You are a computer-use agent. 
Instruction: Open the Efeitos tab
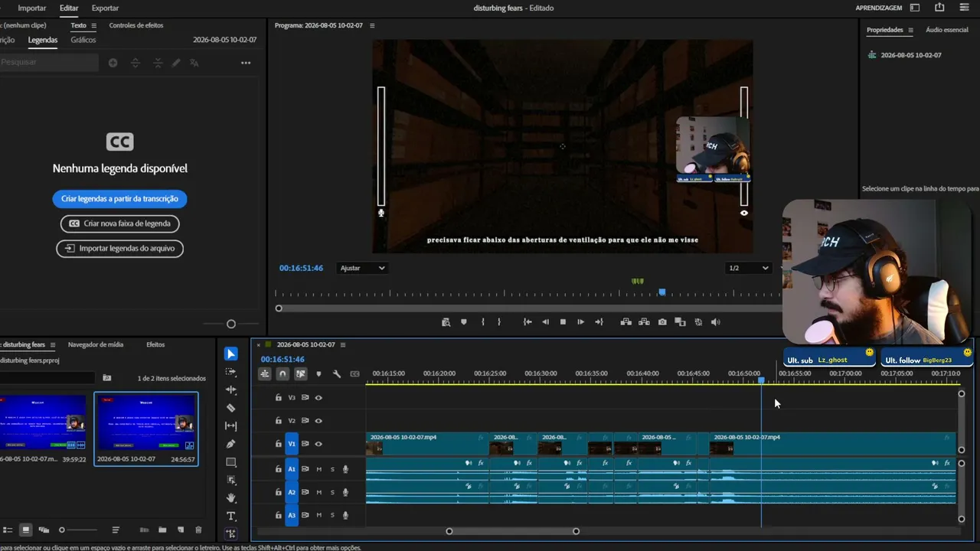[155, 345]
